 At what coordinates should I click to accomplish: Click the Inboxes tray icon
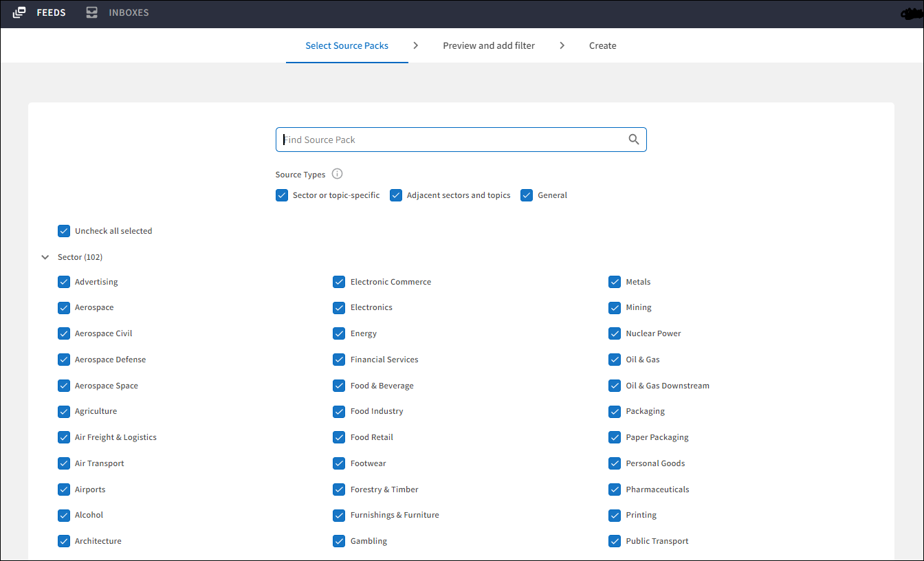click(92, 12)
